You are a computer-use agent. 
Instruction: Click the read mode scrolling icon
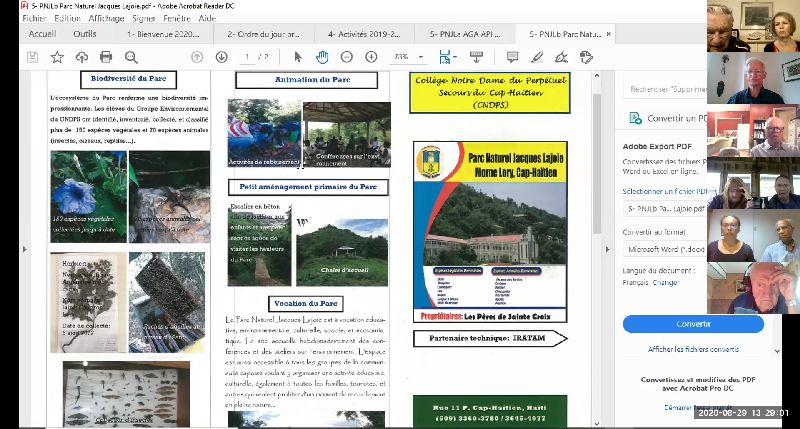point(477,57)
